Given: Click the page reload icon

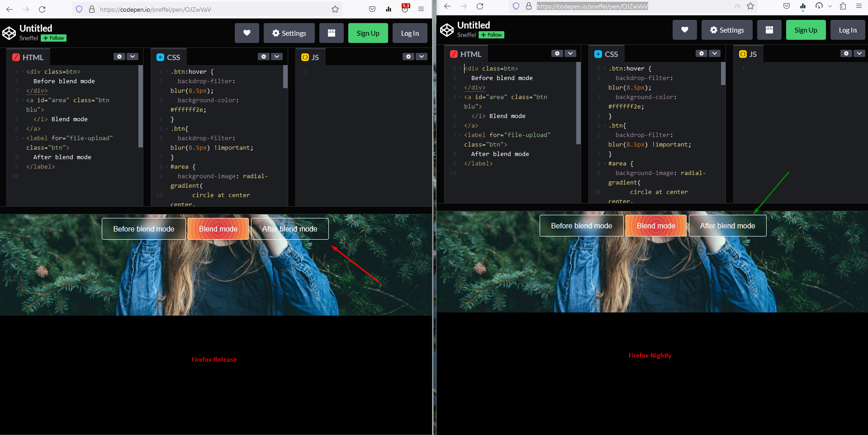Looking at the screenshot, I should click(x=42, y=9).
